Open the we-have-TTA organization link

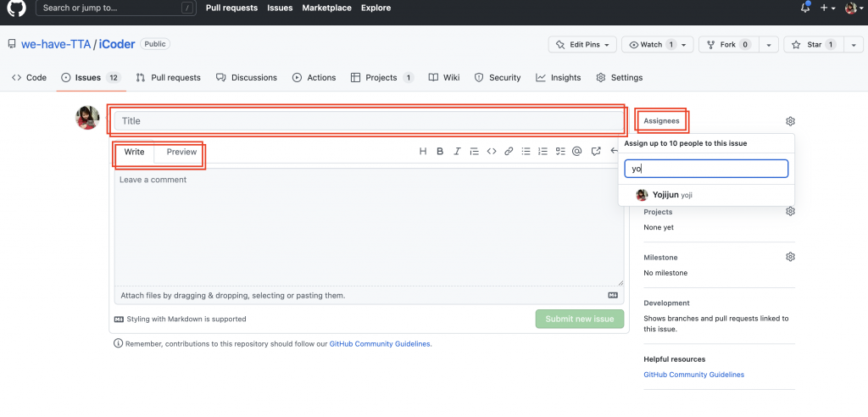(x=56, y=44)
